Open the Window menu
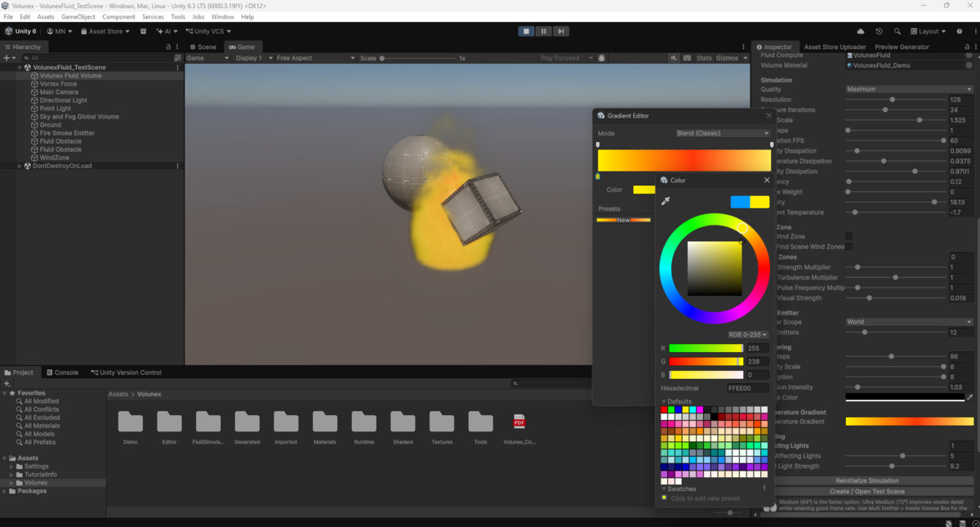 click(222, 16)
